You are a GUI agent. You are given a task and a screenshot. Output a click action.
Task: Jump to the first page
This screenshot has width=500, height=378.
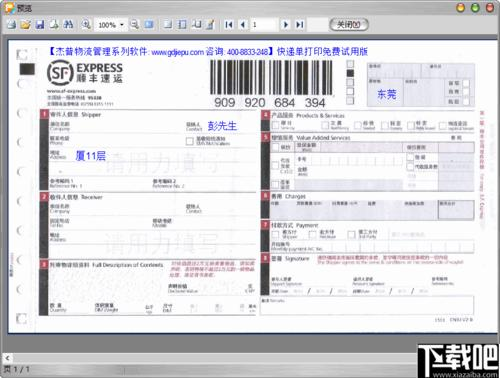click(229, 25)
